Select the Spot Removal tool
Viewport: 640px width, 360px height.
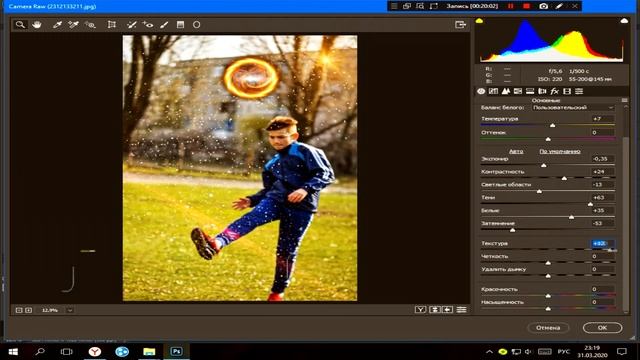[x=131, y=24]
